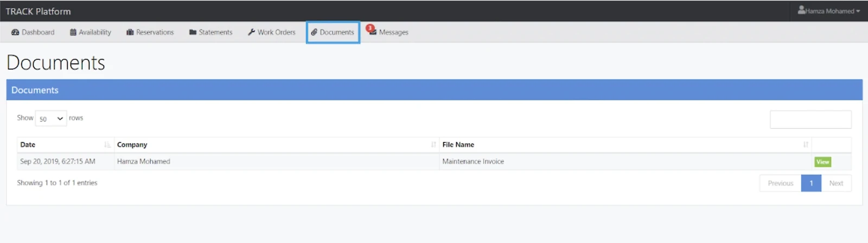Select page 1 in pagination
Viewport: 868px width, 243px height.
tap(811, 183)
